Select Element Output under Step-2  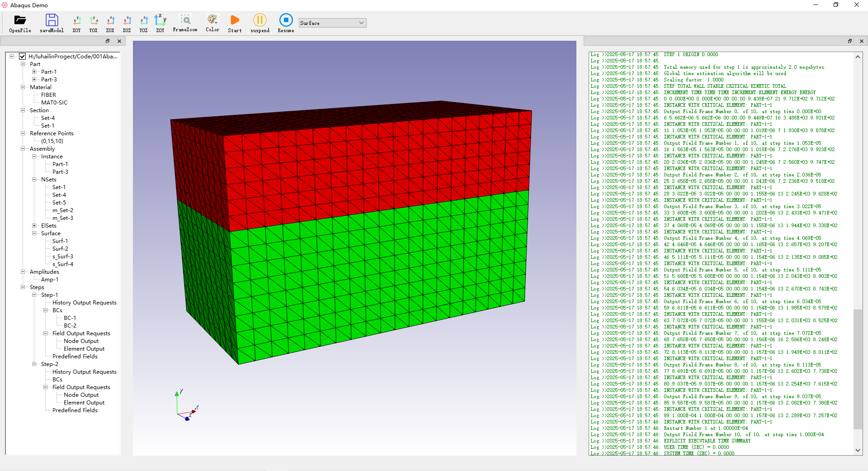pyautogui.click(x=84, y=403)
